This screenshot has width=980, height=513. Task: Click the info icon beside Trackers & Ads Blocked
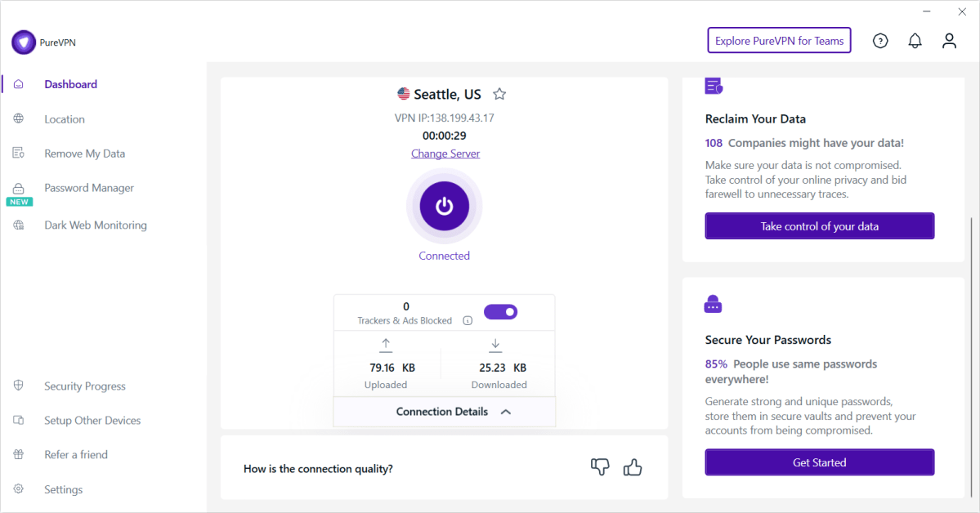click(x=468, y=320)
